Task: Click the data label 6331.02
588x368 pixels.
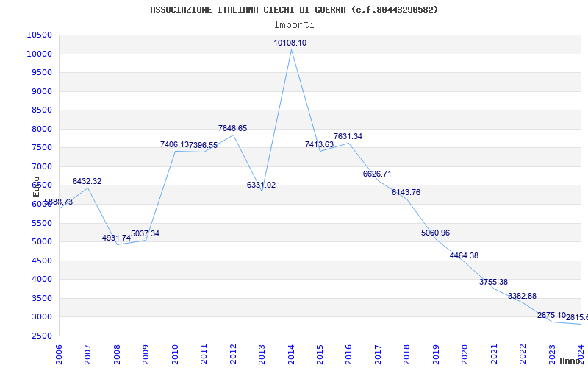Action: [x=261, y=185]
